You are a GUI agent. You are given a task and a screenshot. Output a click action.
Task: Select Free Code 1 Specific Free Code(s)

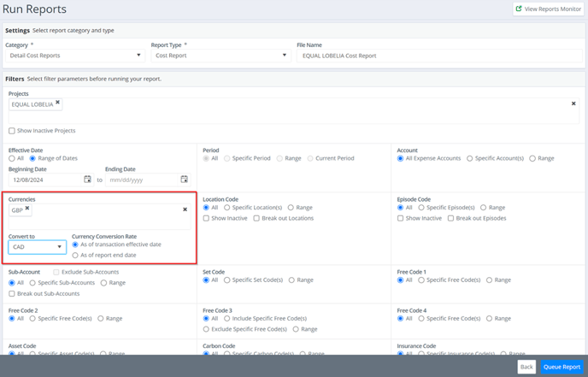click(421, 280)
